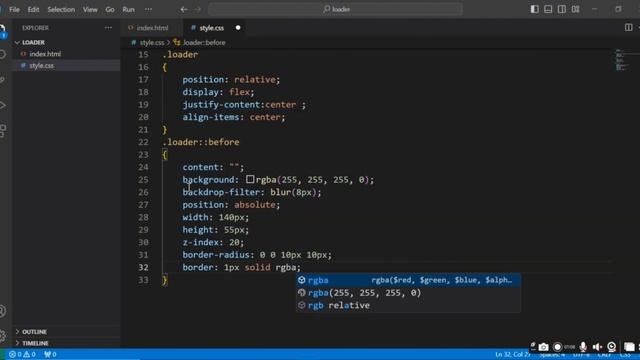The width and height of the screenshot is (640, 360).
Task: Click the recorder speaker audio icon
Action: point(597,347)
